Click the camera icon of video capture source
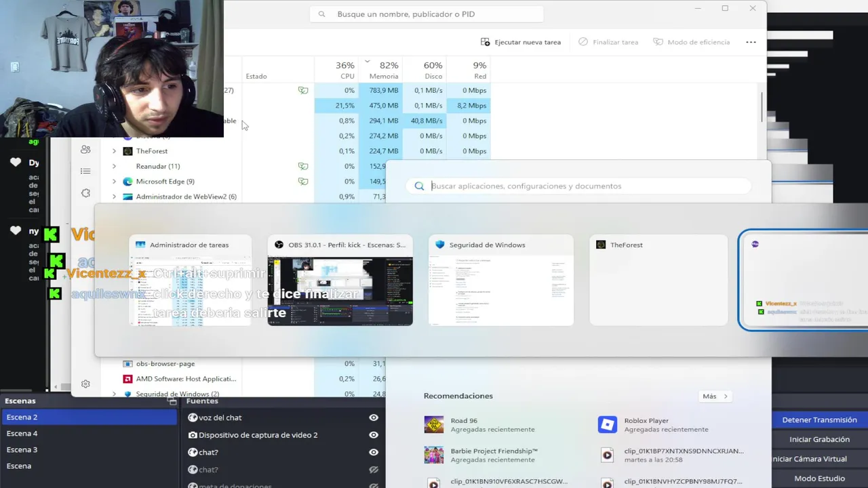The image size is (868, 488). [x=193, y=435]
